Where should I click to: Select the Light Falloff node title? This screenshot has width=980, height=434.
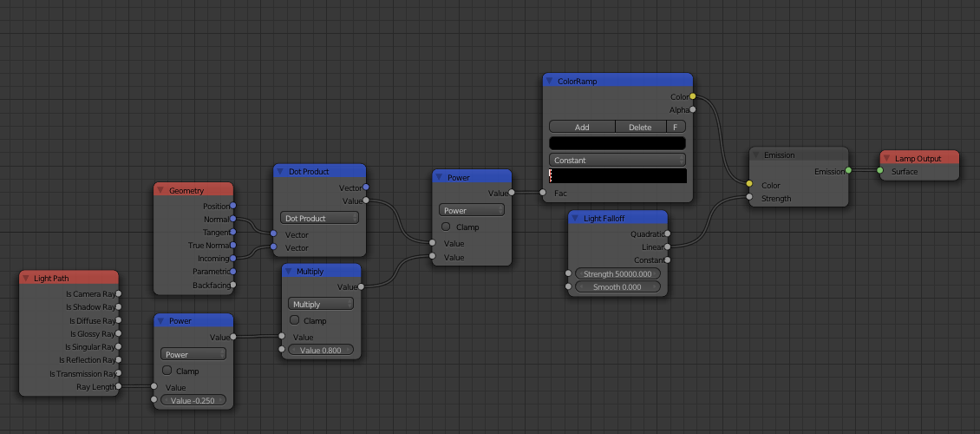point(604,218)
